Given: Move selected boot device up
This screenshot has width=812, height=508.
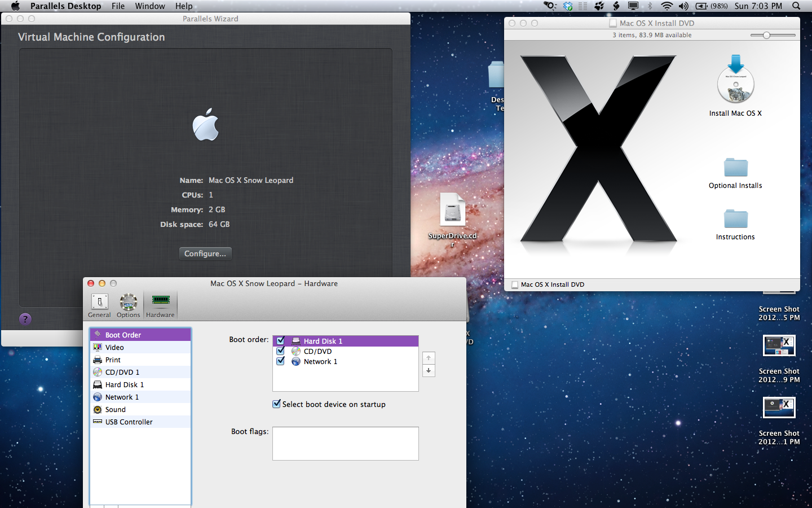Looking at the screenshot, I should [429, 358].
